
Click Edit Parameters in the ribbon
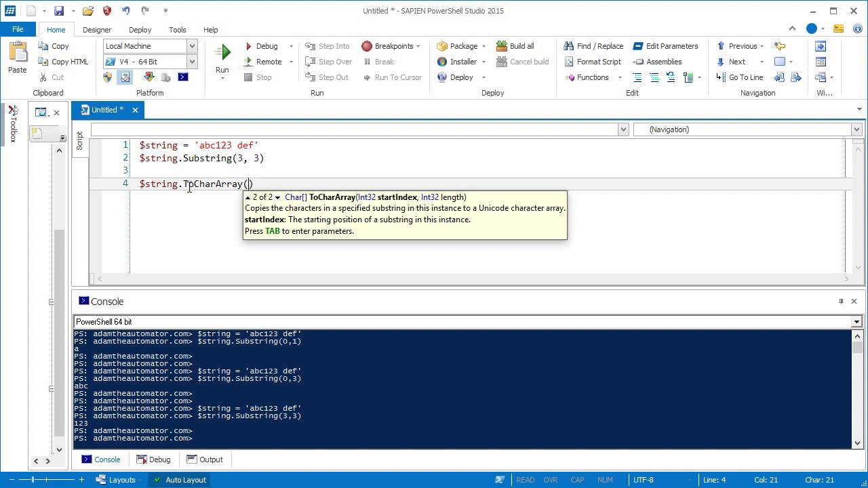tap(666, 46)
